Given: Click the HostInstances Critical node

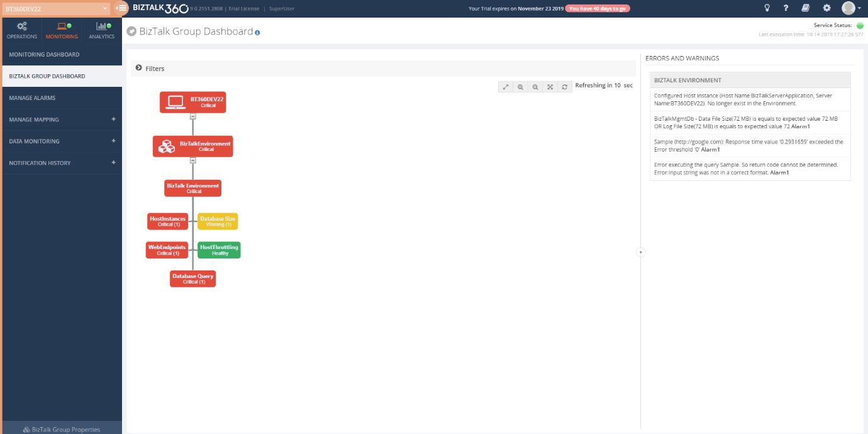Looking at the screenshot, I should coord(168,221).
